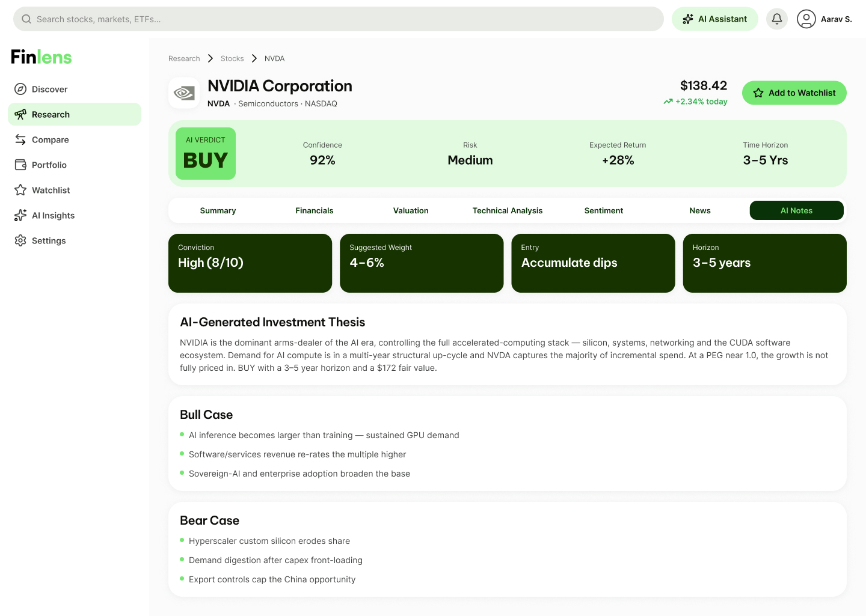Switch to the Valuation tab
The image size is (866, 616).
[x=411, y=210]
